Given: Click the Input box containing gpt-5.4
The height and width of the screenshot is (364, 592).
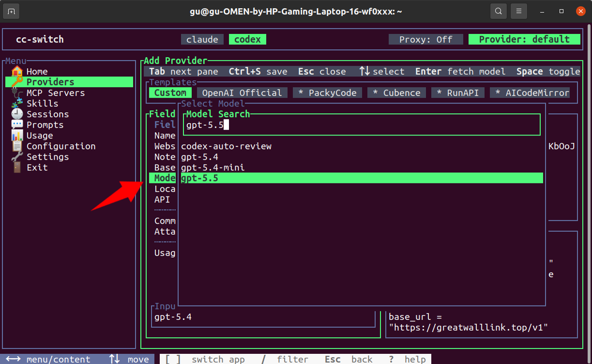Looking at the screenshot, I should point(263,318).
